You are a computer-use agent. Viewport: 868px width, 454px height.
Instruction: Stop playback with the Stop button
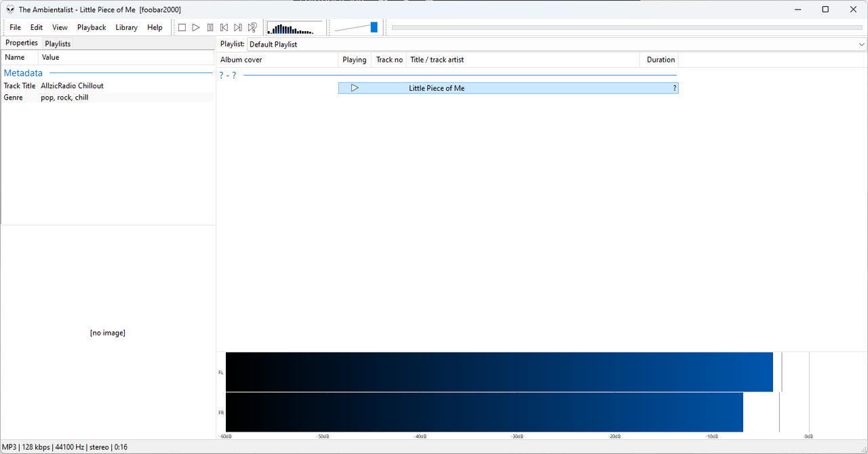coord(182,28)
